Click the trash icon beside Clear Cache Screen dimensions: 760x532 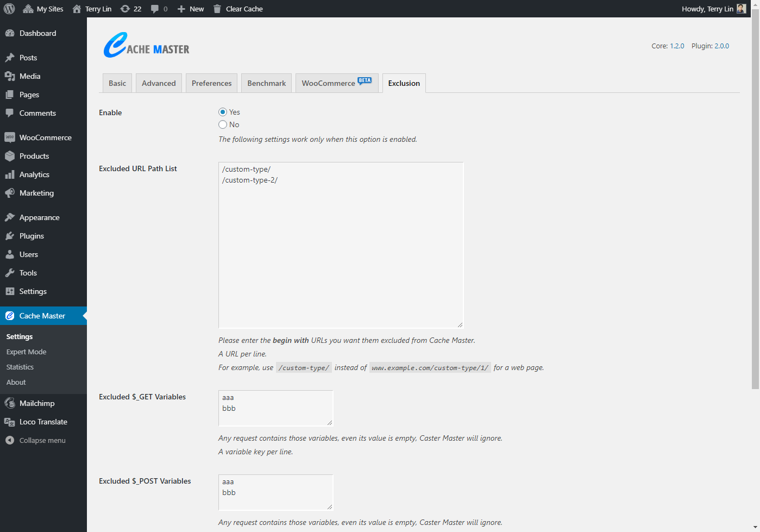217,9
